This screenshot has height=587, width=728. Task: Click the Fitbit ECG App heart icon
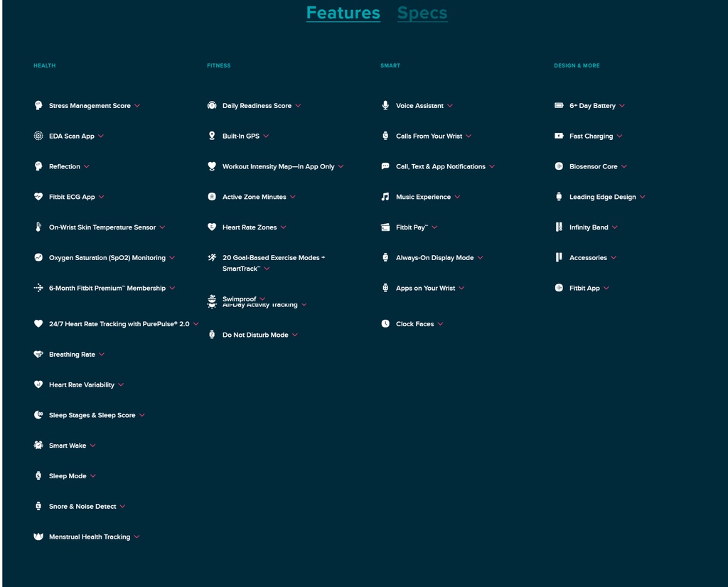pos(38,197)
